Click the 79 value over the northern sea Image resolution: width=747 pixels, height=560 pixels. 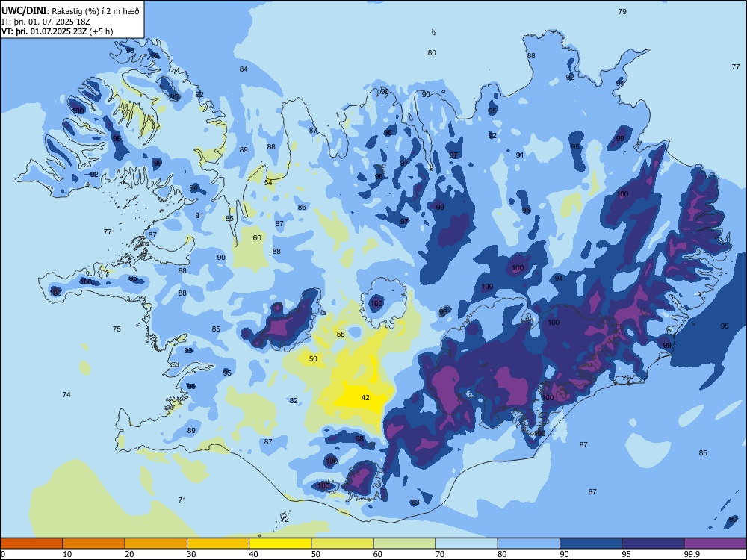pos(622,12)
